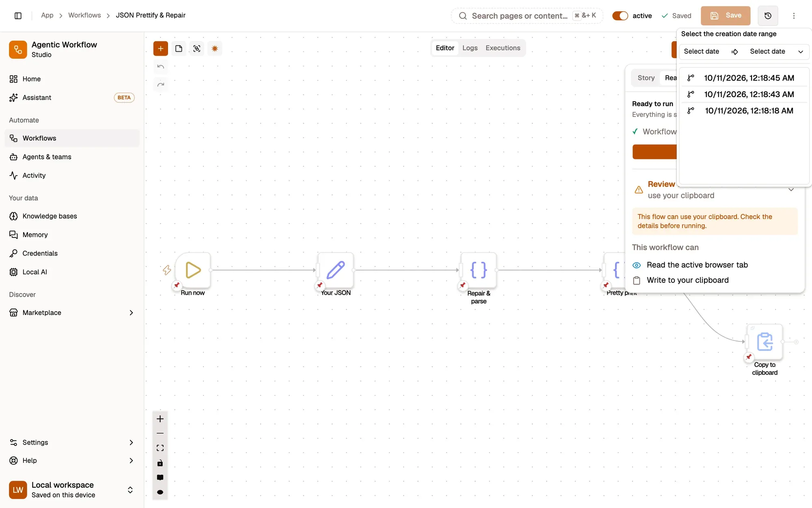
Task: Expand the Help submenu
Action: 131,460
